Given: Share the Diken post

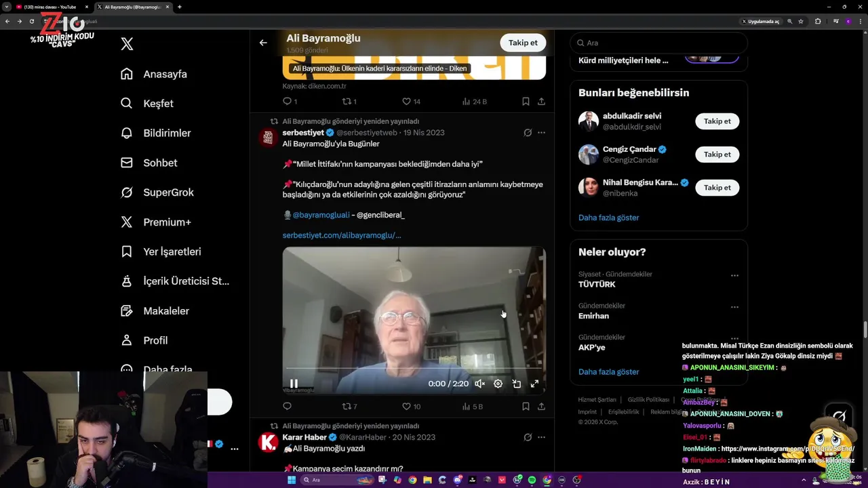Looking at the screenshot, I should [x=541, y=101].
